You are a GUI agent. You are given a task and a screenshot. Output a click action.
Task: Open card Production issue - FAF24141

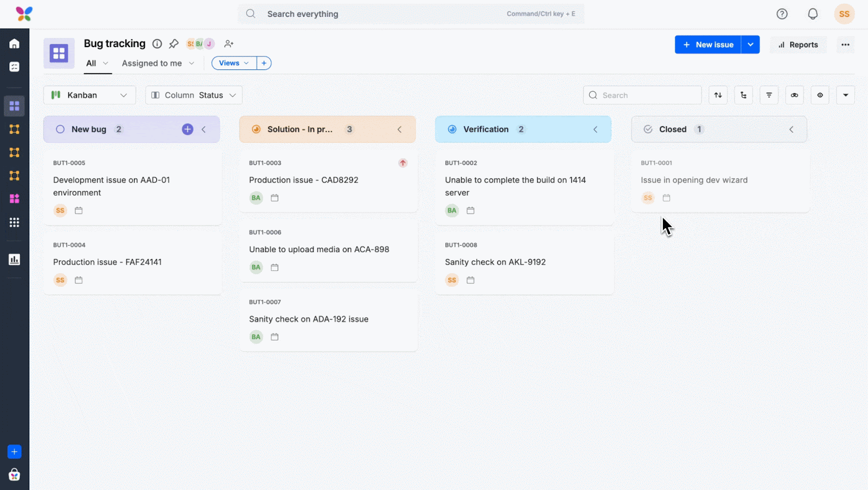pos(107,262)
